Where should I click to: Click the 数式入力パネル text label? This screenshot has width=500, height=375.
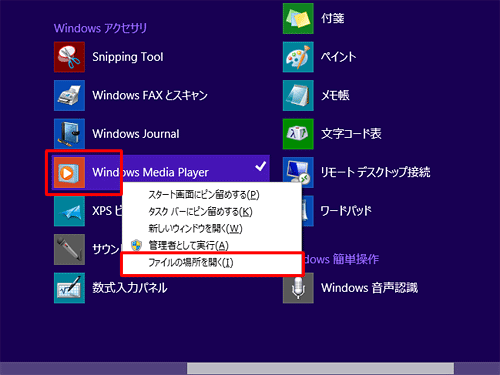[130, 288]
